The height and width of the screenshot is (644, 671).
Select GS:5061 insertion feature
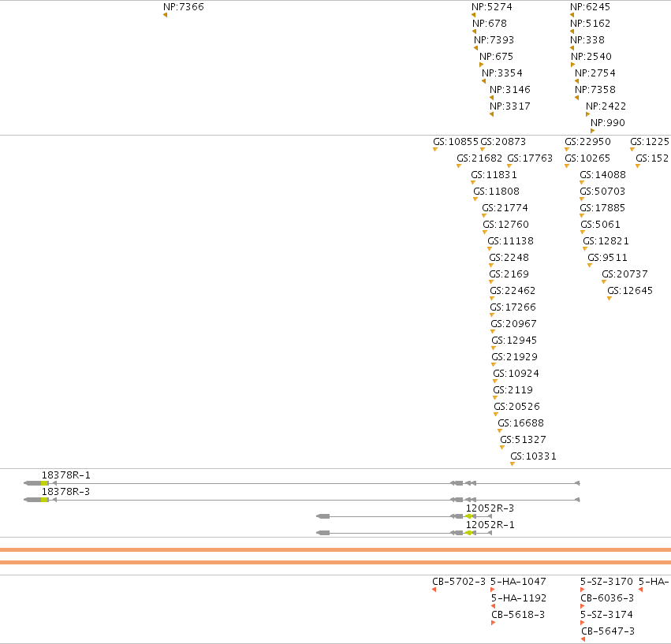pos(600,225)
